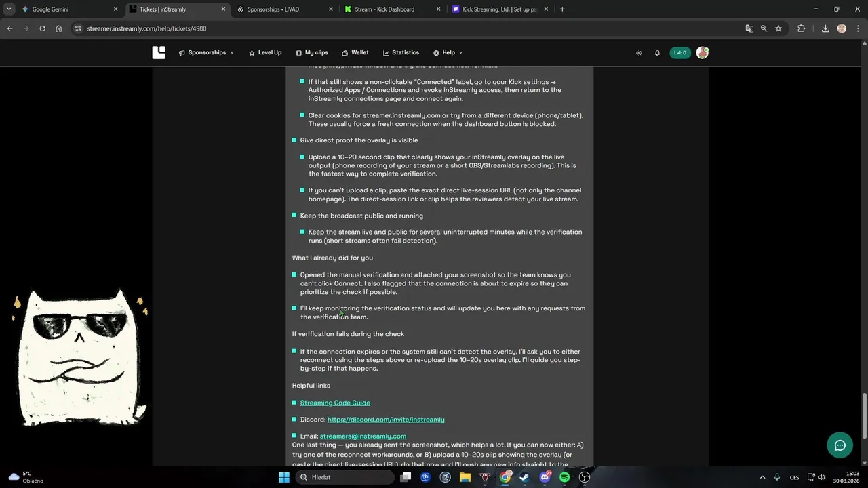View site information icon in address bar

click(78, 28)
